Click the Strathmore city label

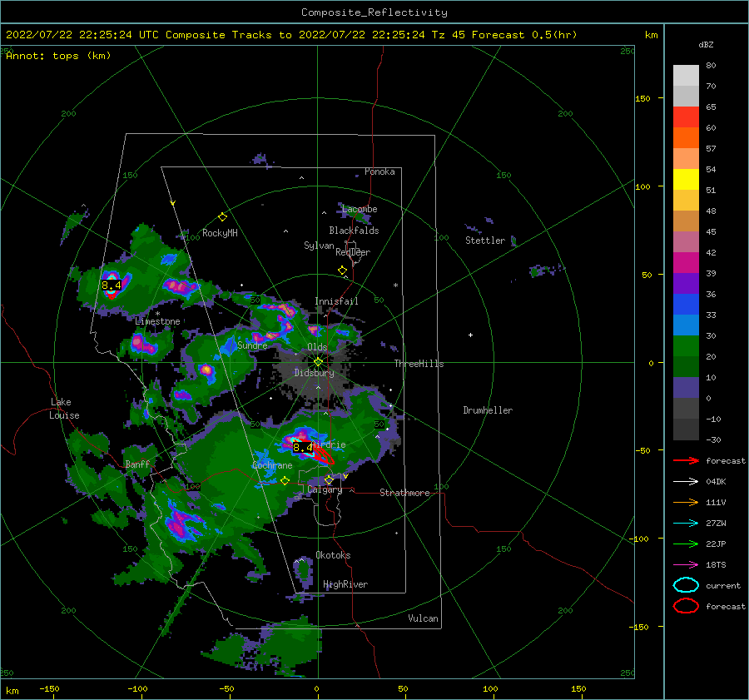pyautogui.click(x=404, y=493)
